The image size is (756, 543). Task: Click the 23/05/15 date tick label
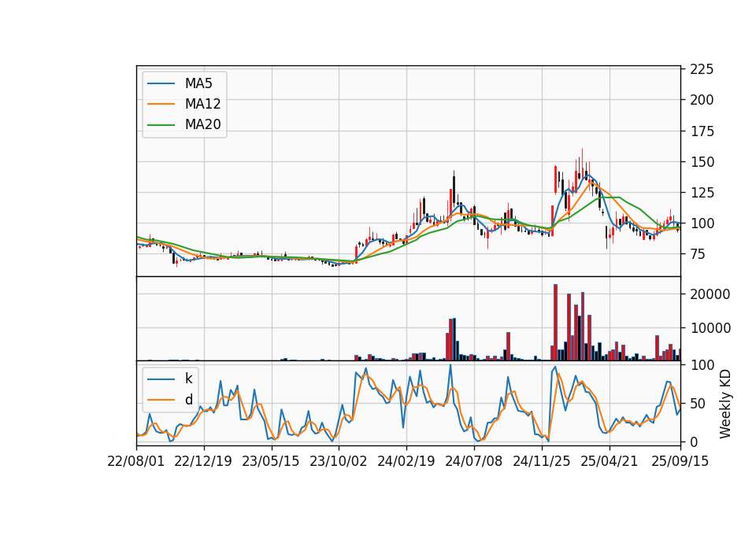click(x=270, y=461)
